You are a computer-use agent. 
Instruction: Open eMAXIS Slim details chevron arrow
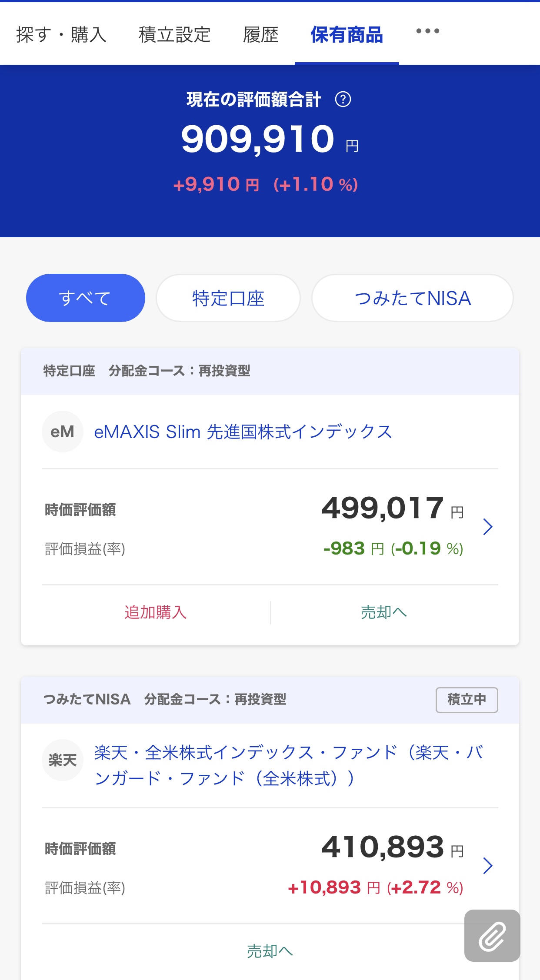pos(488,527)
